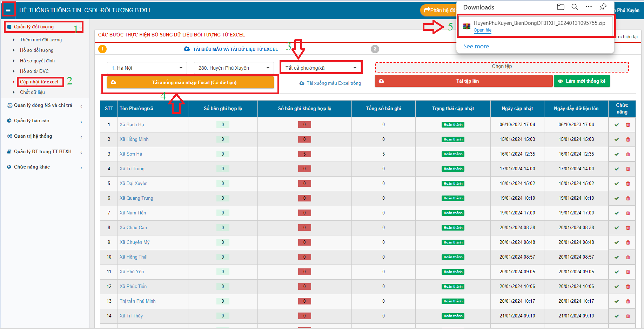Click the 'Chọn tệp' file chooser area

(502, 67)
